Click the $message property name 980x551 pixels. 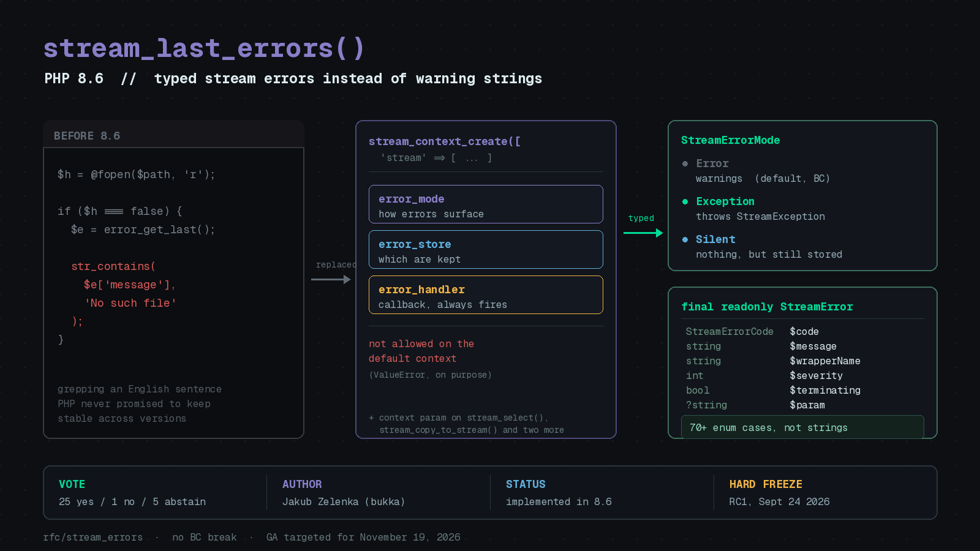(x=813, y=347)
